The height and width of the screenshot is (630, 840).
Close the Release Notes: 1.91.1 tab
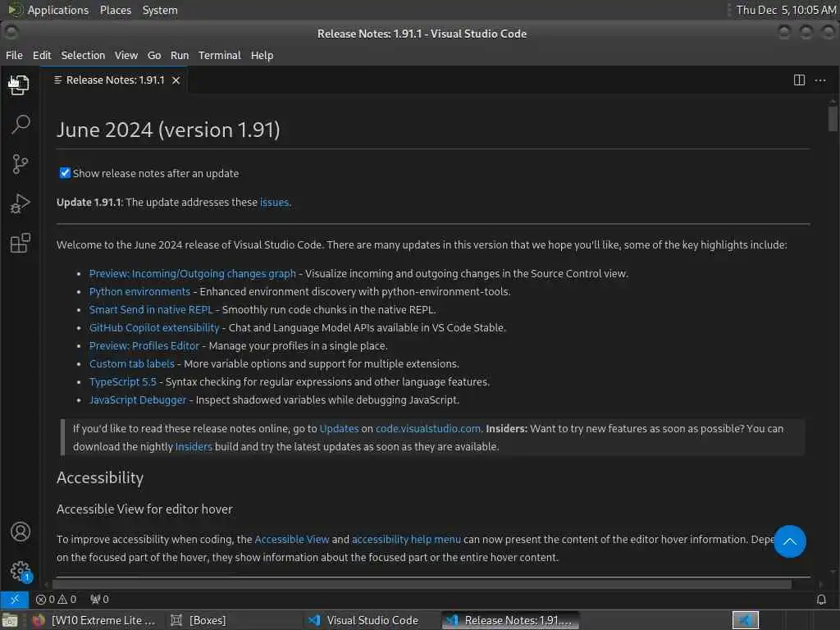click(x=176, y=80)
